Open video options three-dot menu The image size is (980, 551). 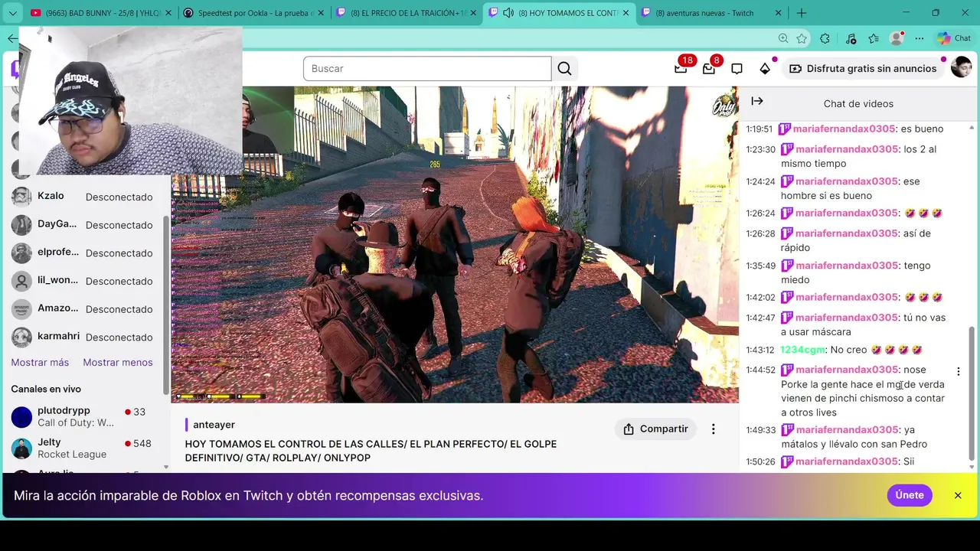coord(713,429)
